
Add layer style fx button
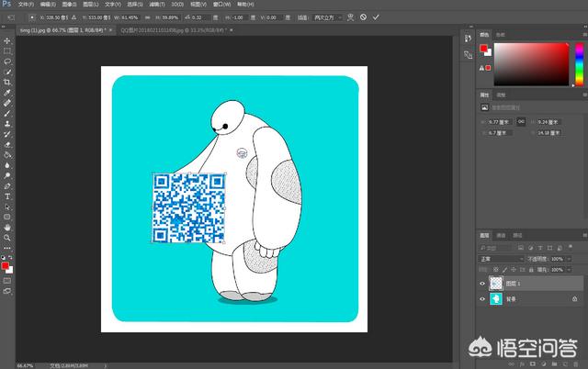[522, 363]
